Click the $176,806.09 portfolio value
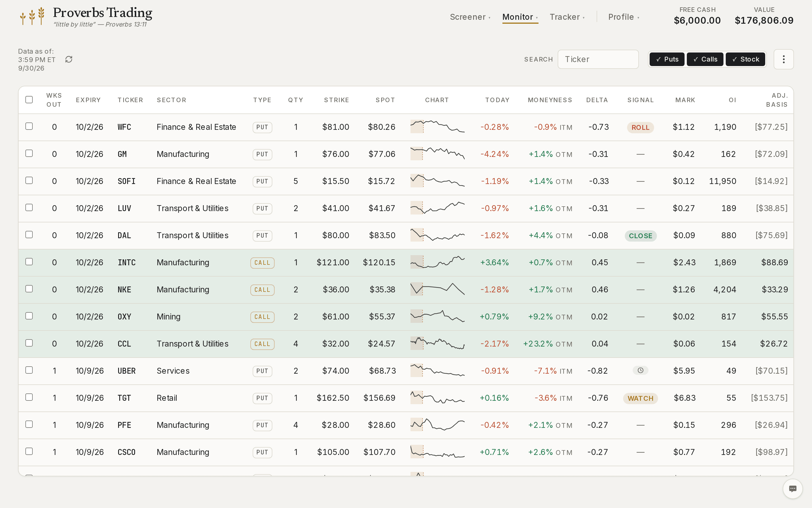 pyautogui.click(x=764, y=21)
